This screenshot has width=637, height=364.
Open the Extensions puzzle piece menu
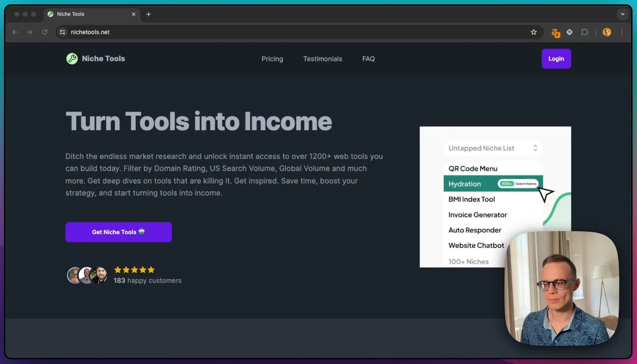point(585,32)
